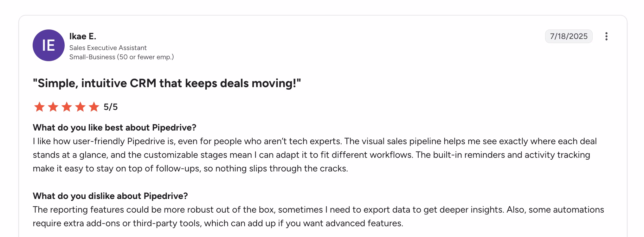This screenshot has height=237, width=644.
Task: Open reviewer profile Ikae E.
Action: coord(83,36)
